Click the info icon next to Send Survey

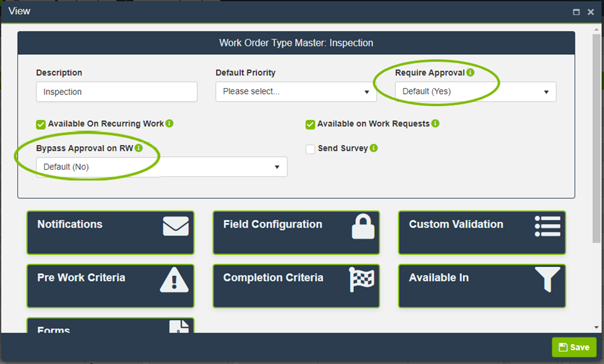tap(374, 148)
